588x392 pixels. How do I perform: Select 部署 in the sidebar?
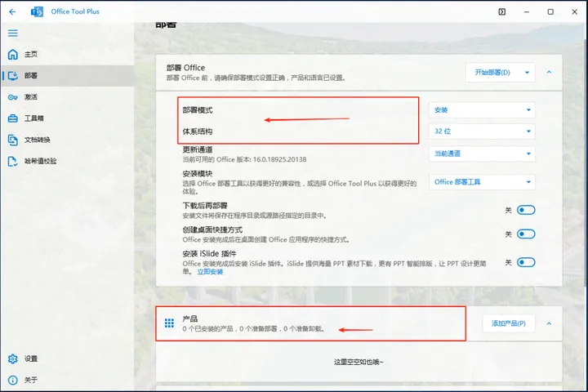[68, 75]
